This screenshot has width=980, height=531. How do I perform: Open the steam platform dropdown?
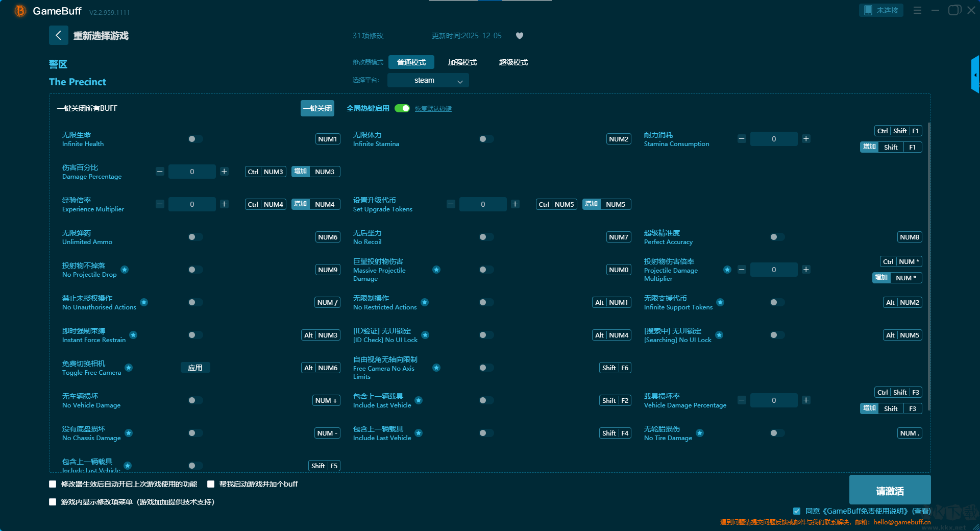428,80
